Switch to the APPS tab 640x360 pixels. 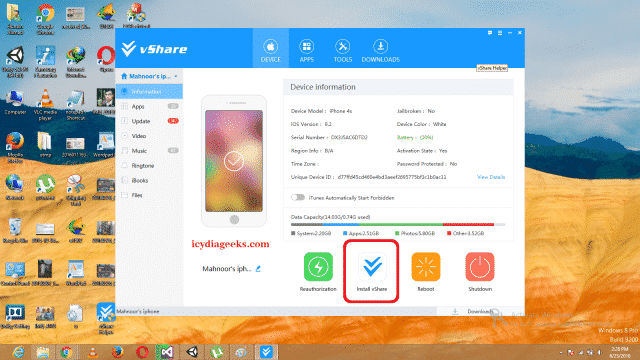(x=307, y=51)
